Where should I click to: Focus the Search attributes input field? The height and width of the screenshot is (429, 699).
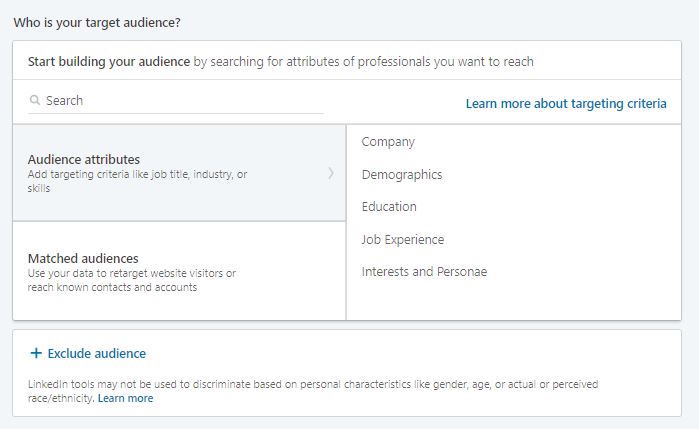(176, 101)
